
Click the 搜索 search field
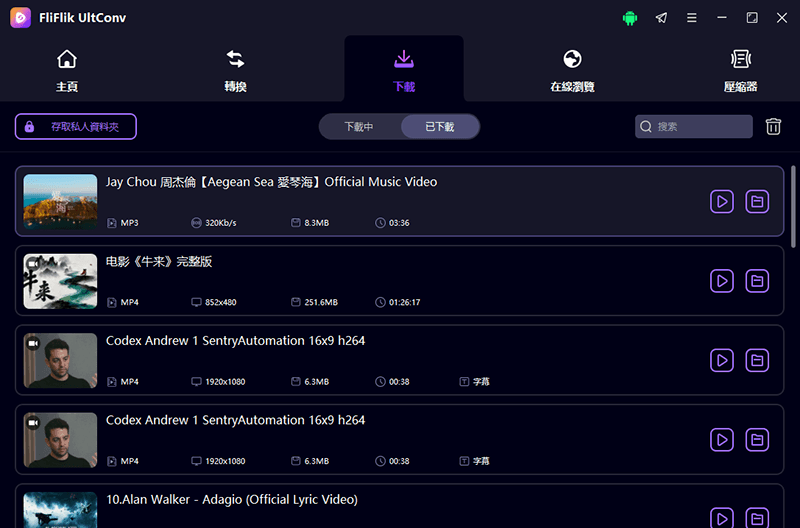point(693,127)
